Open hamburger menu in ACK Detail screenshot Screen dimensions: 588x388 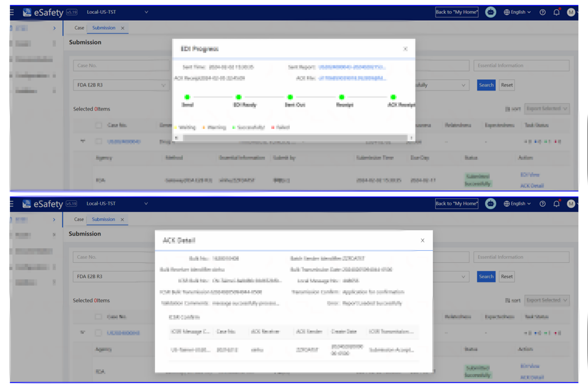tap(12, 204)
